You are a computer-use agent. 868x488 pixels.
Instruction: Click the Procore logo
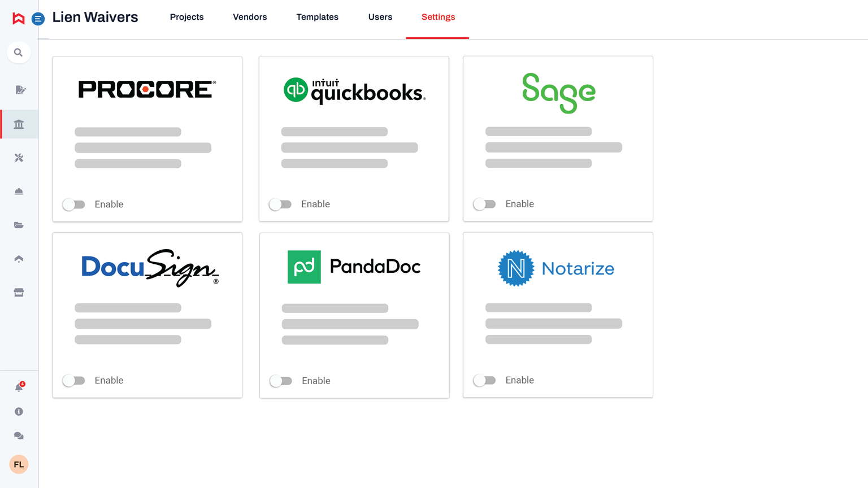point(147,89)
